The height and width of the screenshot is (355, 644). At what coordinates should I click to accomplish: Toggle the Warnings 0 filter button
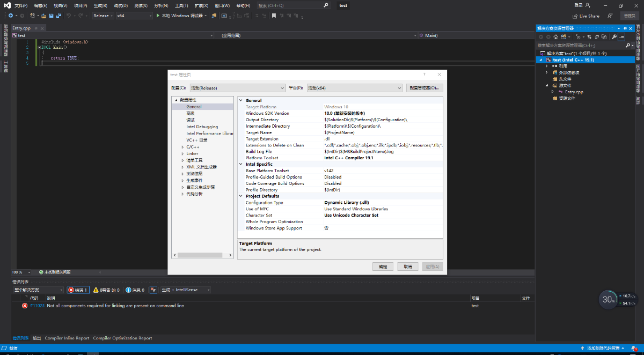point(106,290)
